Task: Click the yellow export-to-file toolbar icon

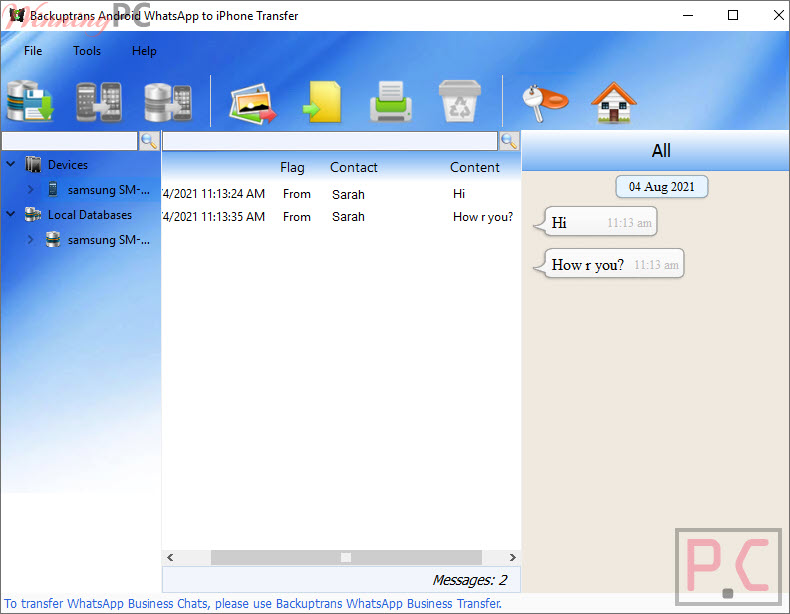Action: (322, 101)
